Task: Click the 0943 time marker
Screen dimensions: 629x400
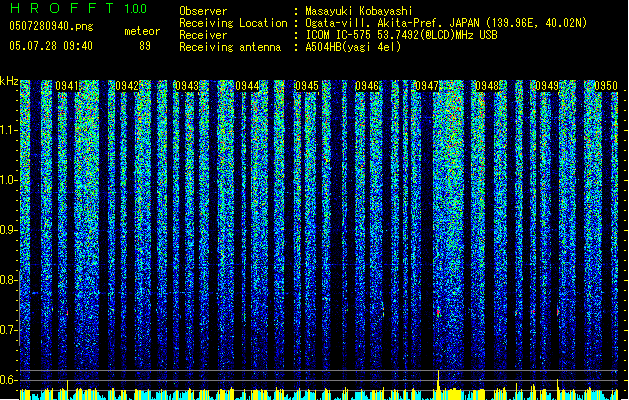Action: point(187,86)
